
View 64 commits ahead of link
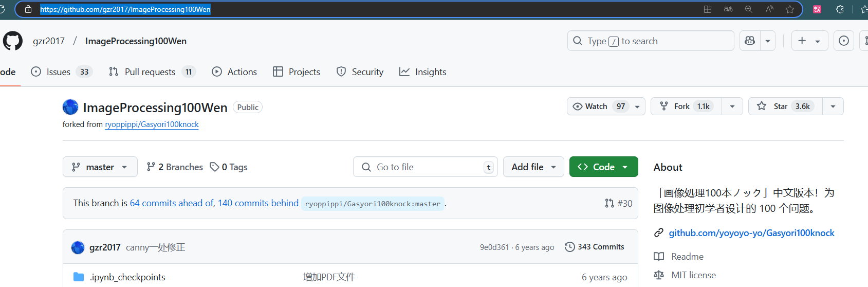[x=172, y=203]
